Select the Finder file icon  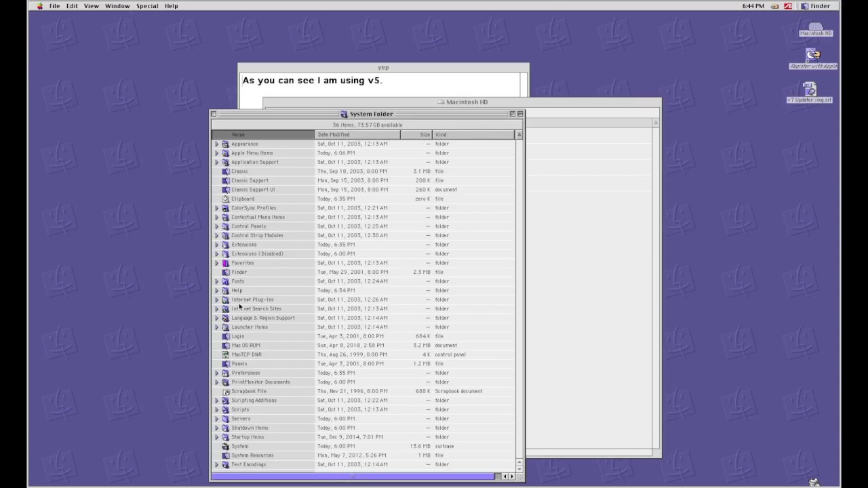click(x=226, y=272)
